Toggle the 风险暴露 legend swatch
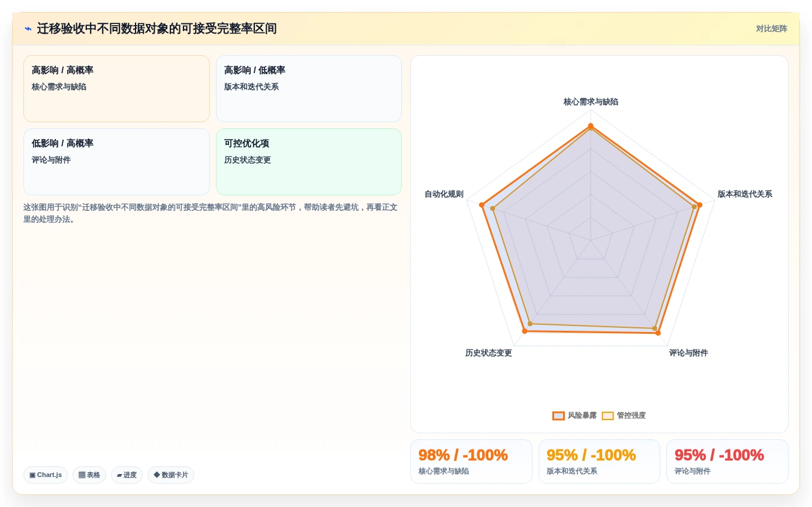 point(558,415)
